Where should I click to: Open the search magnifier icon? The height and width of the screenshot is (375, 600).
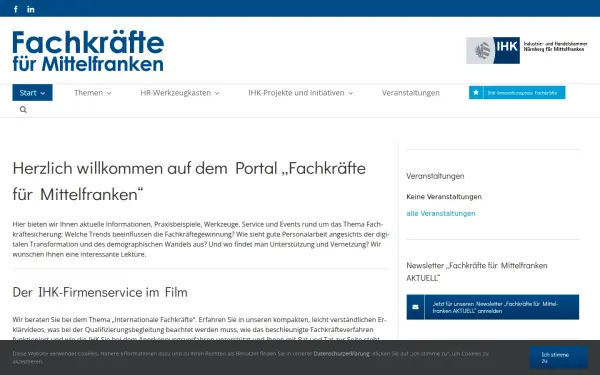[x=23, y=109]
